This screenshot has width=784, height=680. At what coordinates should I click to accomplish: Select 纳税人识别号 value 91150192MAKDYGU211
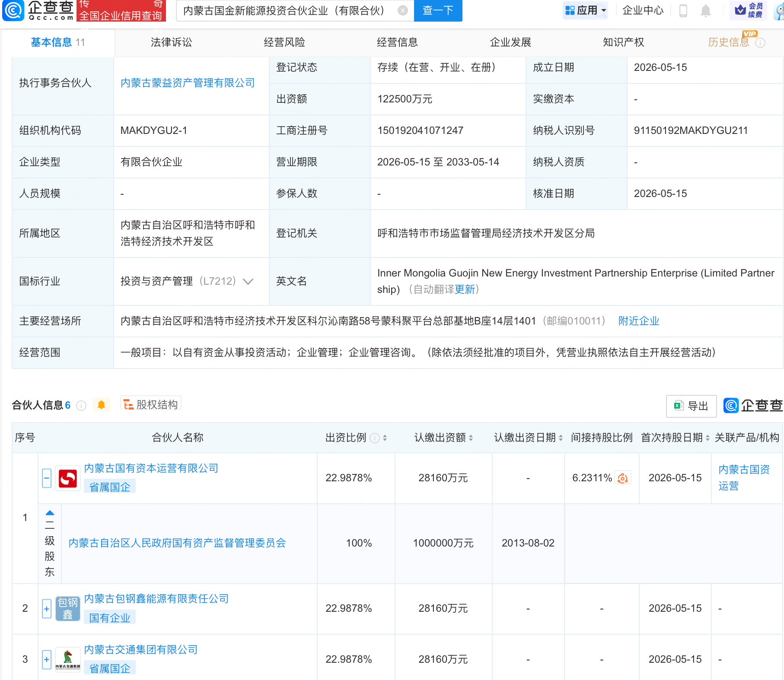(691, 130)
